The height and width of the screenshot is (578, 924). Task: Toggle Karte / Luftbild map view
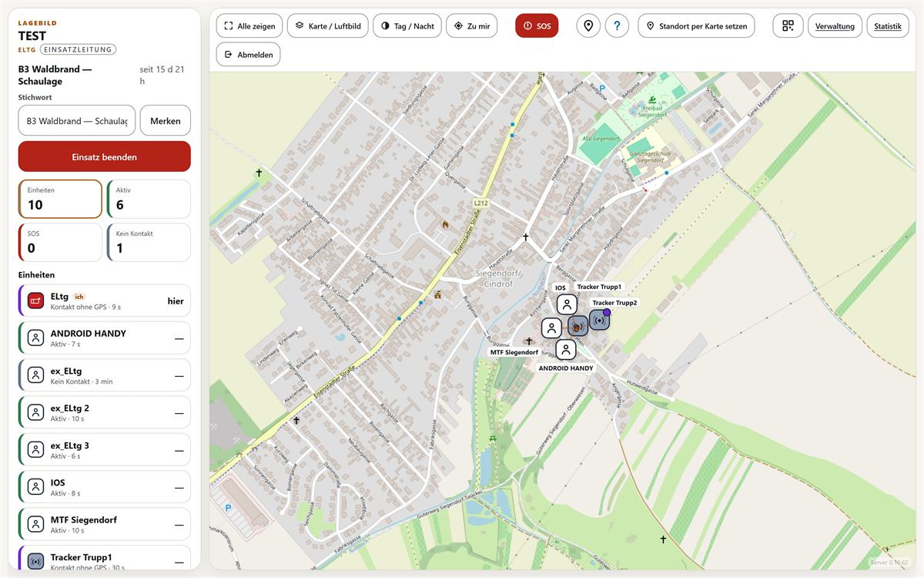point(328,25)
